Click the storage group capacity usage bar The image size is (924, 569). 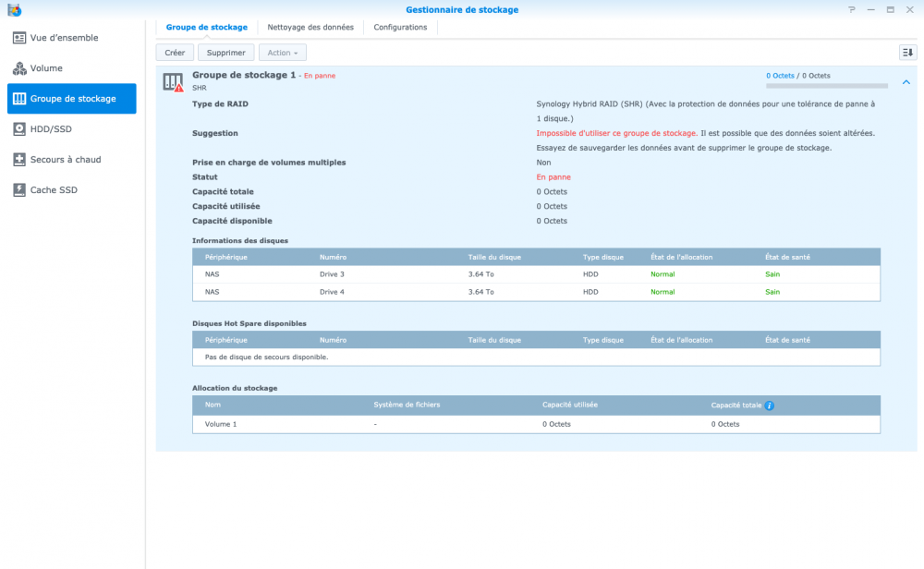coord(826,86)
